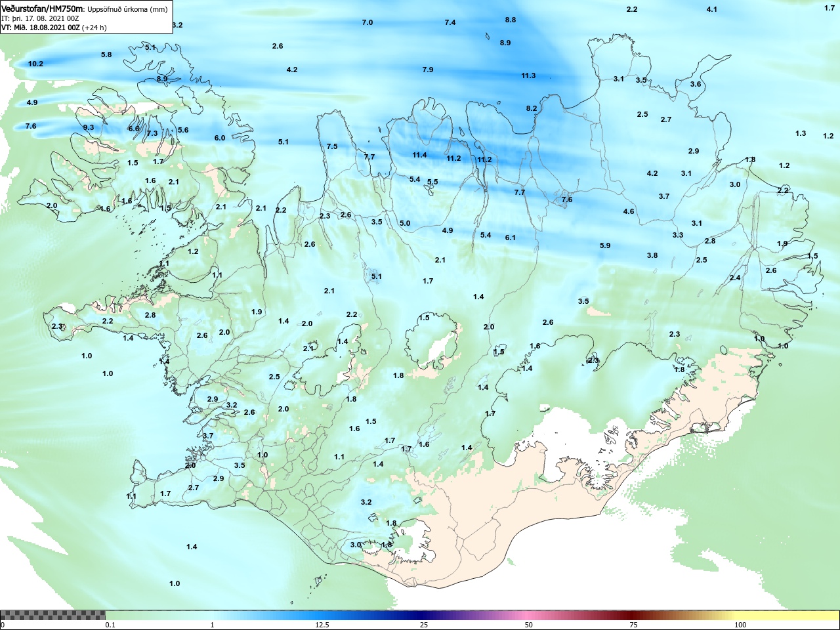Click the 5.9 rainfall label
Image resolution: width=840 pixels, height=630 pixels.
point(605,245)
